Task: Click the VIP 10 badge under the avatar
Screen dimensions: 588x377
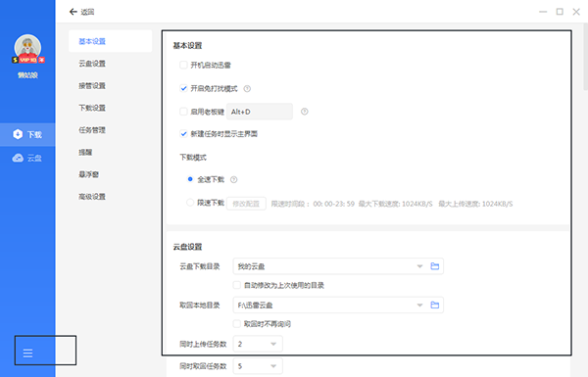Action: pos(28,60)
